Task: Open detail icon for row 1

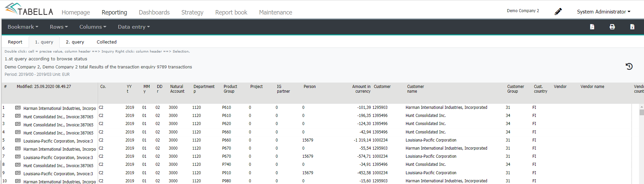Action: coord(18,108)
